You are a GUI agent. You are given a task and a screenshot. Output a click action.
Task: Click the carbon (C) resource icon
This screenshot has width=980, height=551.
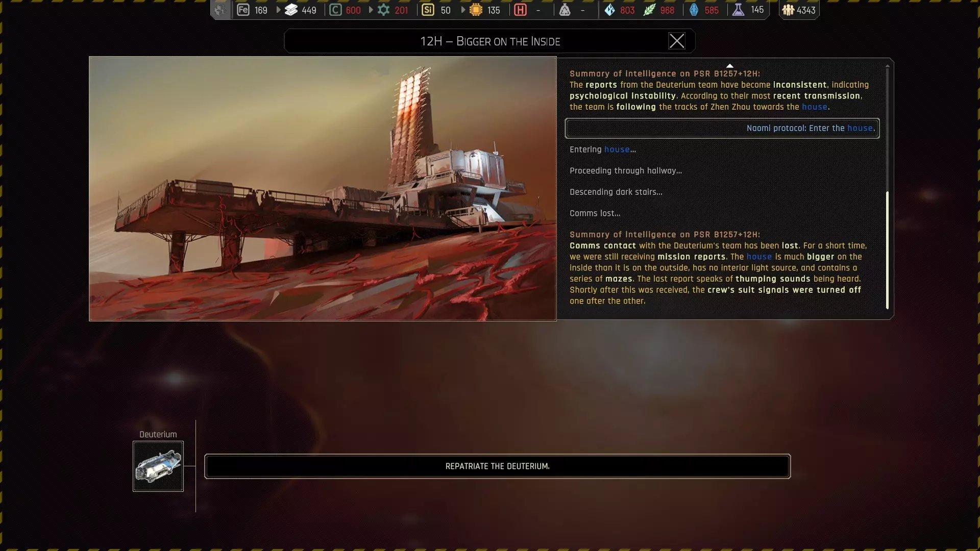pos(335,10)
